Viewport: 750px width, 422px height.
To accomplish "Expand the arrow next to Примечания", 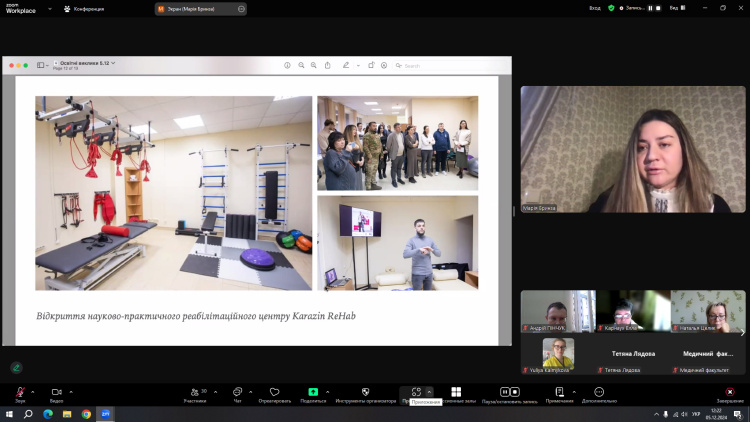I will point(574,392).
